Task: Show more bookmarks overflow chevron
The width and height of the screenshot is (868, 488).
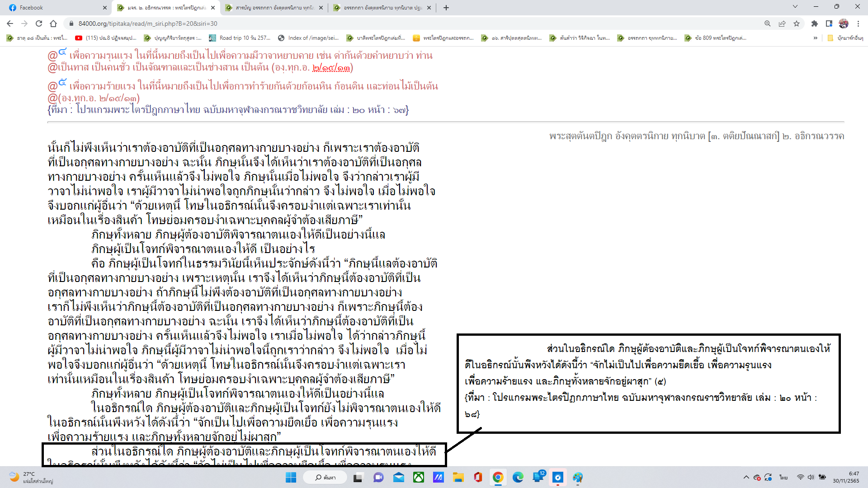Action: 816,38
